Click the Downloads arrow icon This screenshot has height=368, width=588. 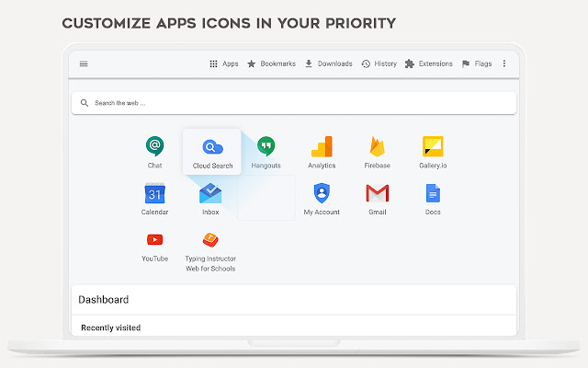point(309,63)
